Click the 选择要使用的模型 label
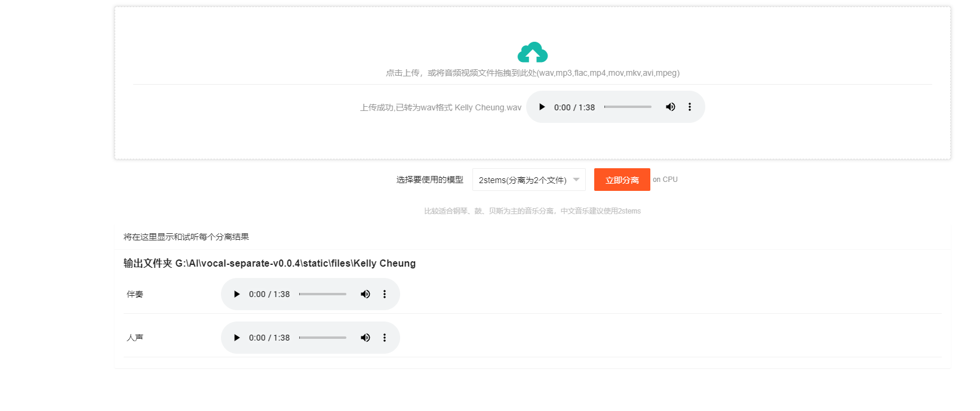980x411 pixels. pos(430,180)
